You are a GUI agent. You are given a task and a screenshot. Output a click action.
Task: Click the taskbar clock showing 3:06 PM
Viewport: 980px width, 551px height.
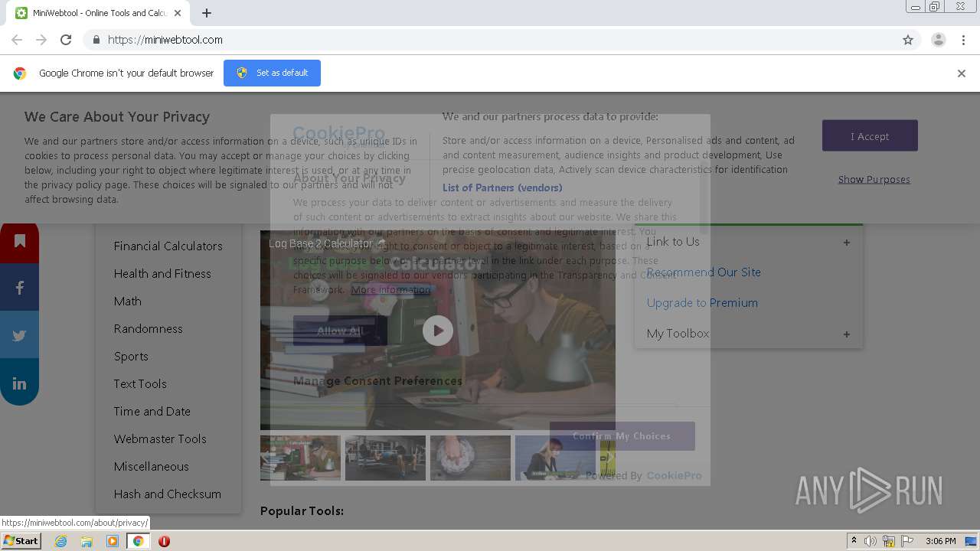(940, 541)
